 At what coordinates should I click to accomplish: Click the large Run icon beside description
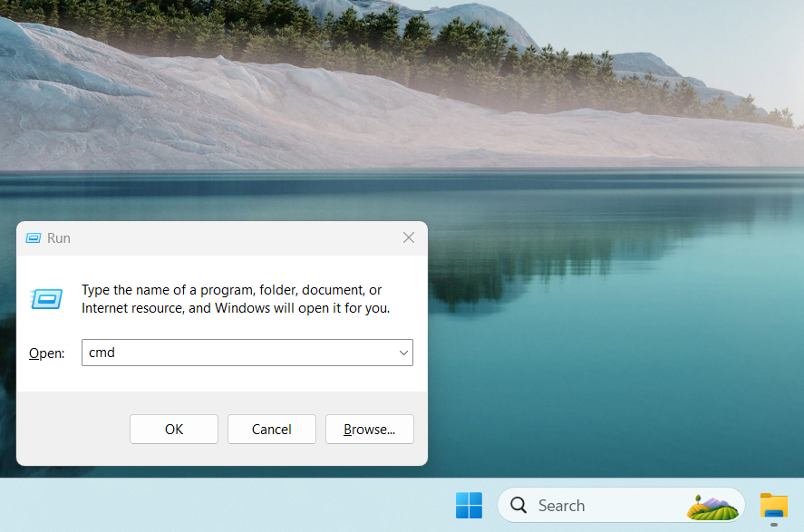(x=46, y=299)
